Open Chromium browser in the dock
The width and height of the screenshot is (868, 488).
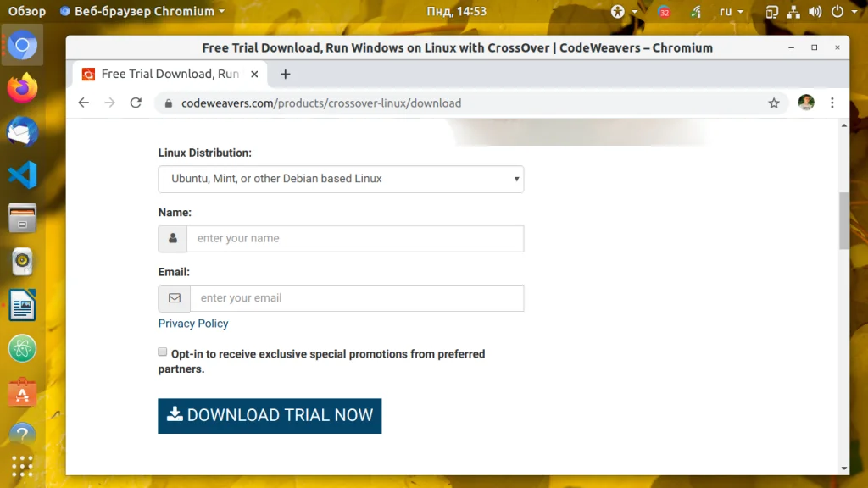click(x=22, y=46)
